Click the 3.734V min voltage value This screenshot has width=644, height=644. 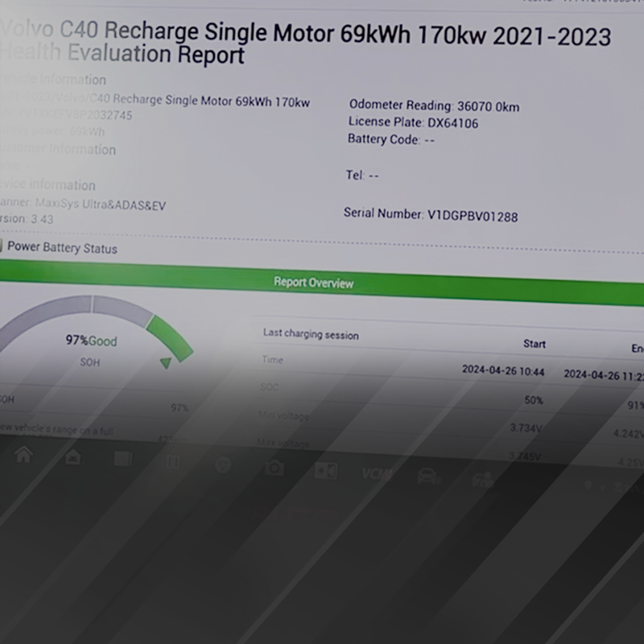(x=526, y=428)
